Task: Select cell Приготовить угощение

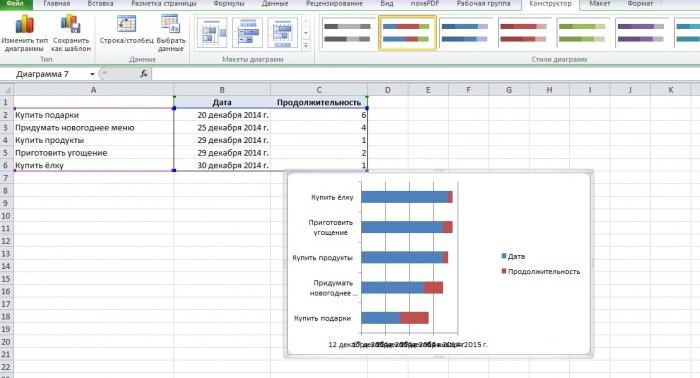Action: (93, 153)
